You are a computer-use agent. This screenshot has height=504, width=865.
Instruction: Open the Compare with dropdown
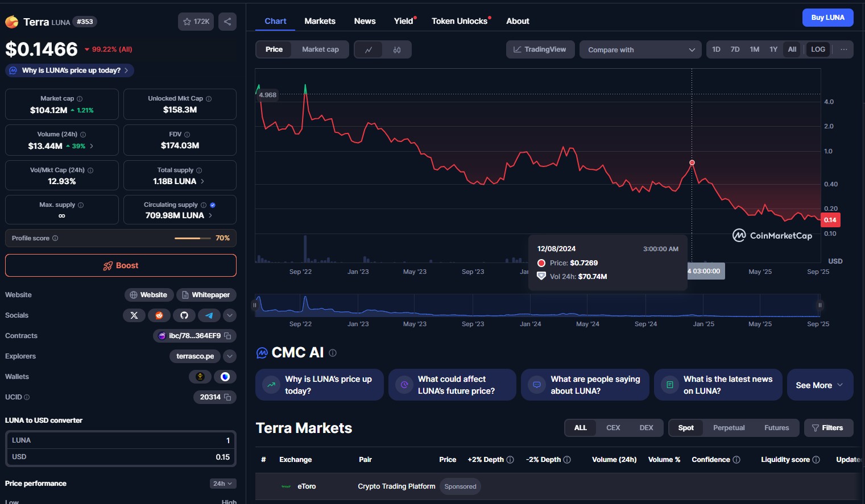pos(640,50)
